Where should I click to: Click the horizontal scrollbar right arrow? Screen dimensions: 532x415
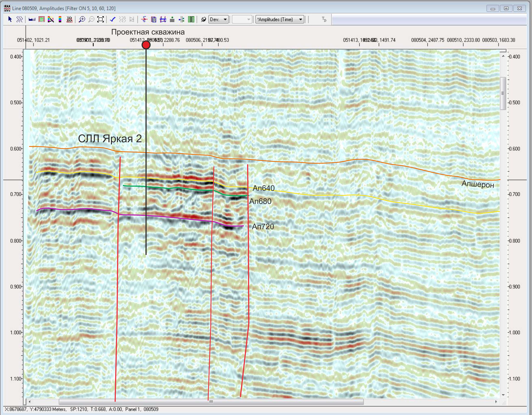tap(496, 402)
